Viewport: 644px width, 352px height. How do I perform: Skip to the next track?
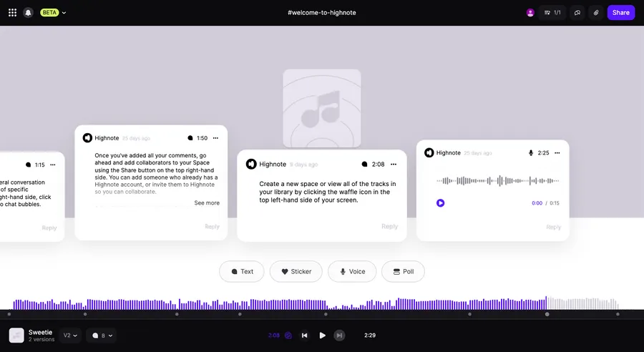click(339, 335)
